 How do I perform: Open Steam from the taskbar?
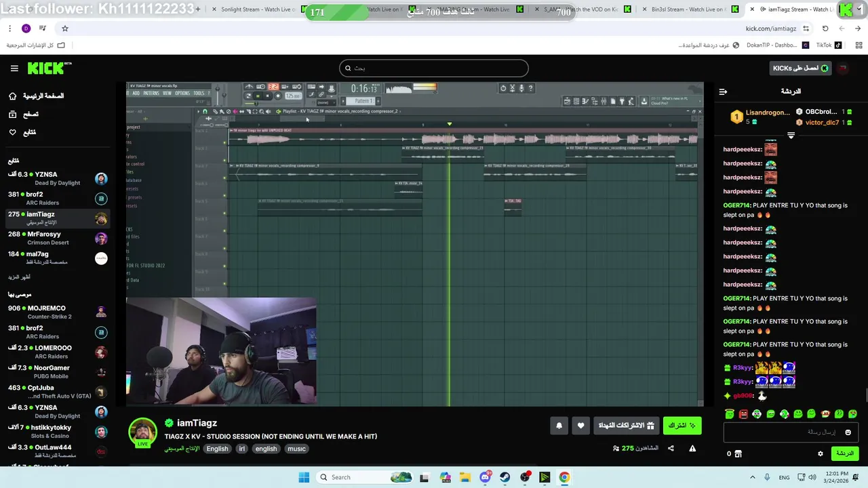[505, 477]
